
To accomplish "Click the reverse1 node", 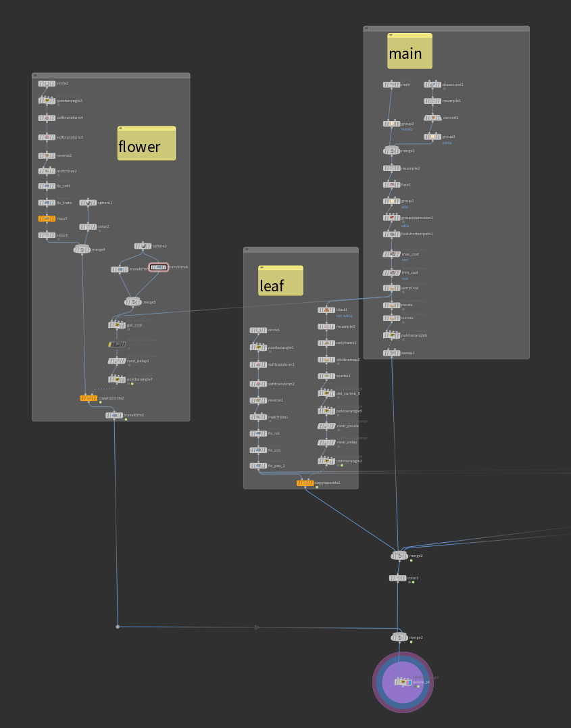I will pos(259,400).
